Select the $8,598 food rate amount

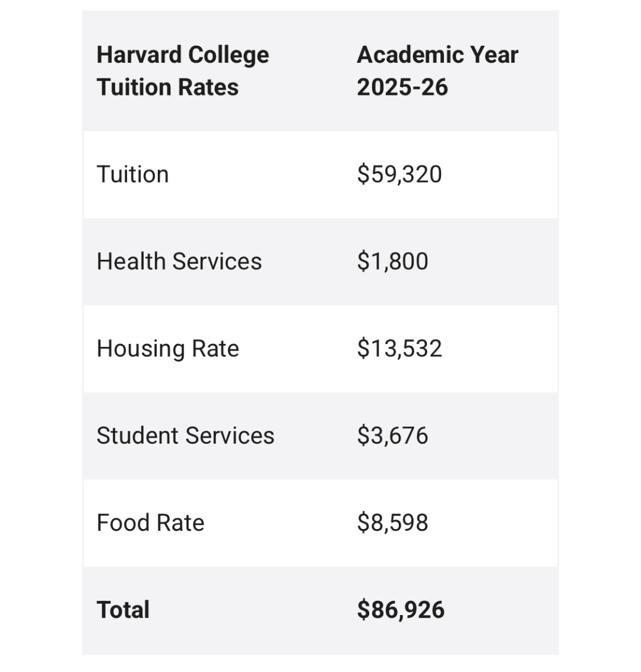392,523
